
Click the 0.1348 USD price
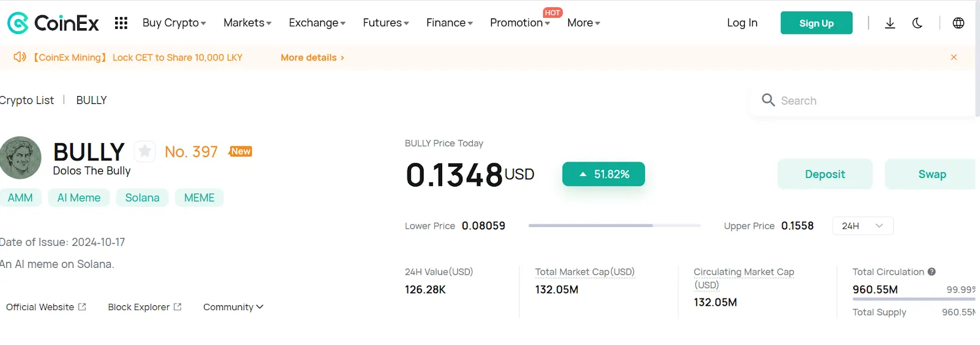[x=470, y=175]
